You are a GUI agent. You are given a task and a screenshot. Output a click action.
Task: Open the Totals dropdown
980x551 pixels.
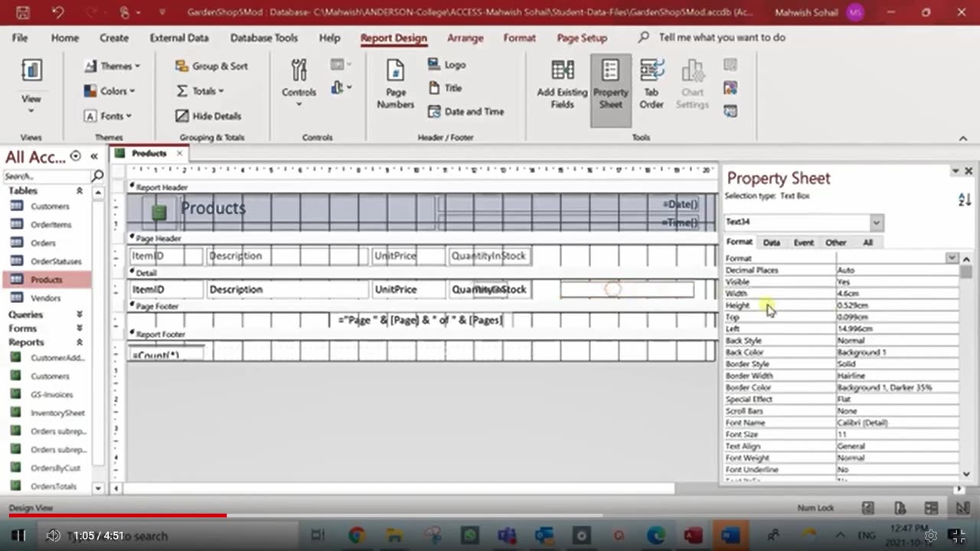[200, 91]
